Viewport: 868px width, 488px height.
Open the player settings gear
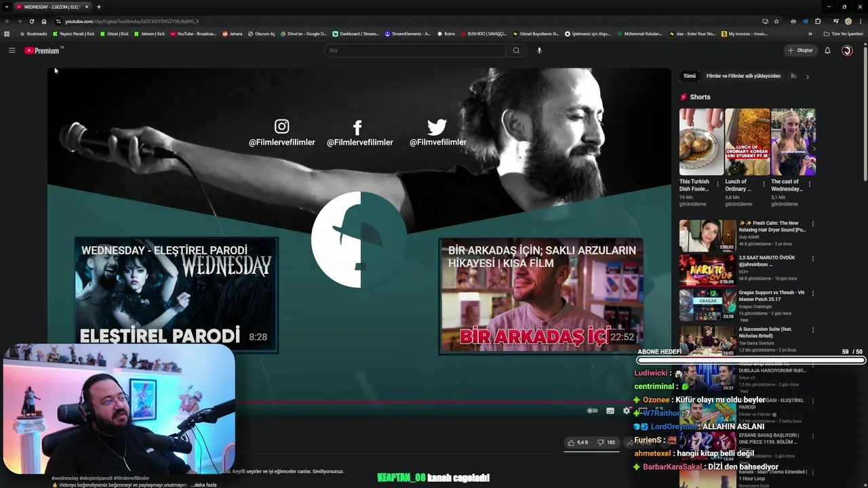[x=627, y=411]
